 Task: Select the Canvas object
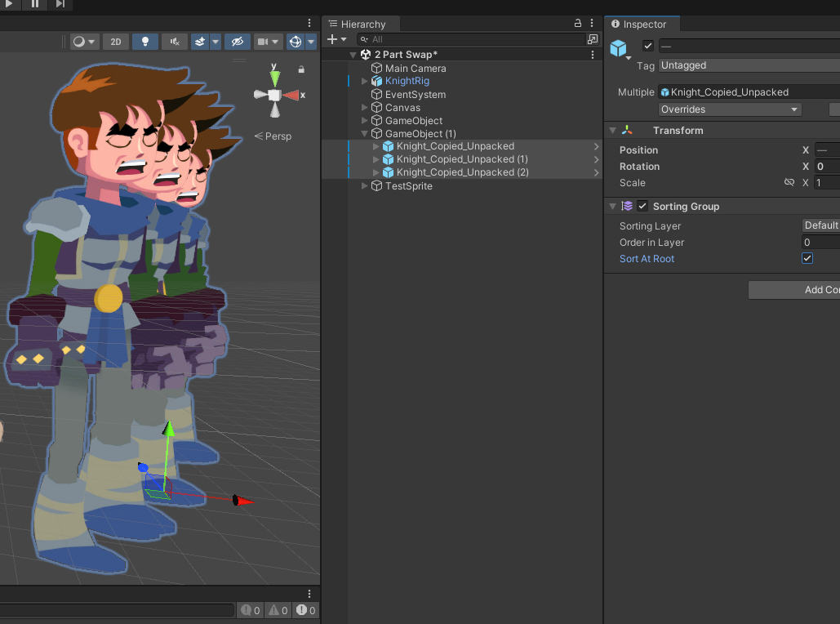tap(403, 107)
